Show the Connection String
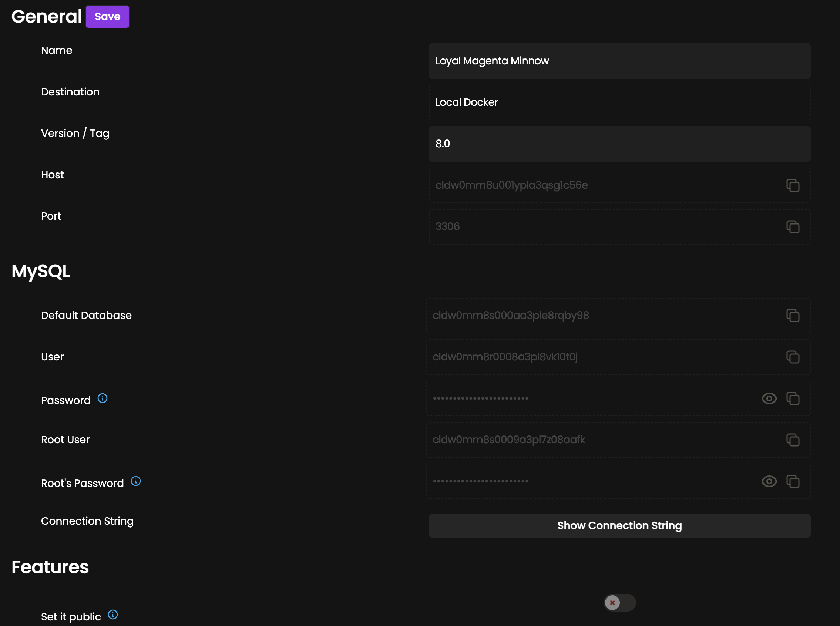The width and height of the screenshot is (840, 626). point(618,526)
